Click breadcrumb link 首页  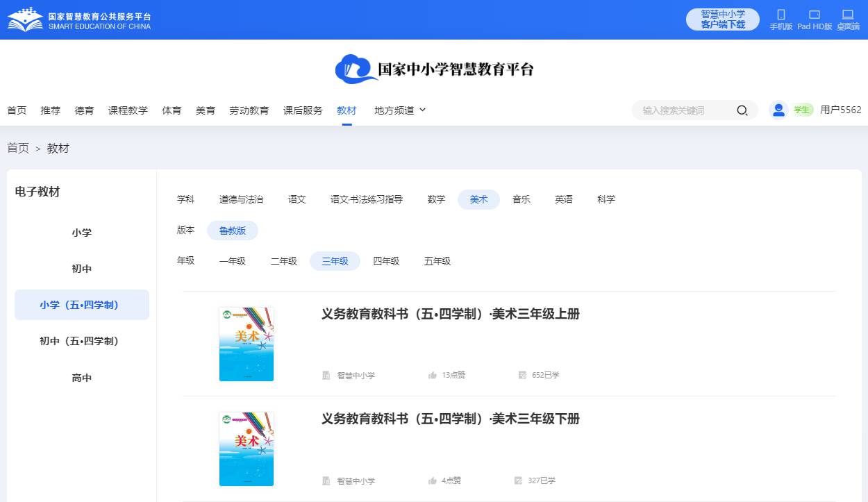pyautogui.click(x=18, y=148)
